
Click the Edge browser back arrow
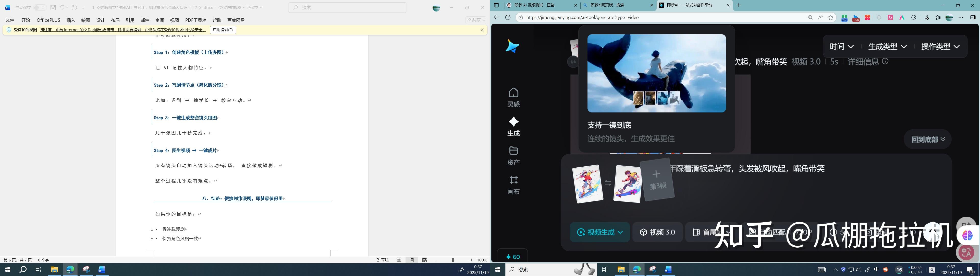(496, 17)
